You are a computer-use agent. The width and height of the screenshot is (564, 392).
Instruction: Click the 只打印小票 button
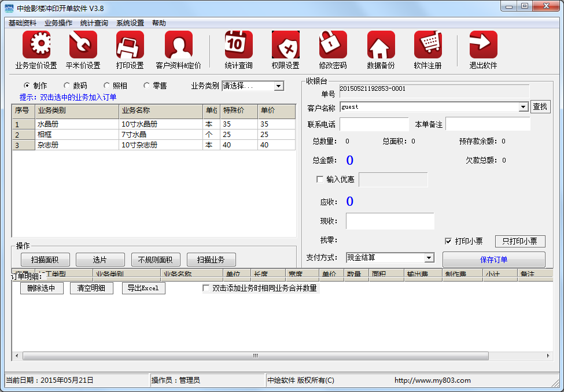tap(520, 241)
